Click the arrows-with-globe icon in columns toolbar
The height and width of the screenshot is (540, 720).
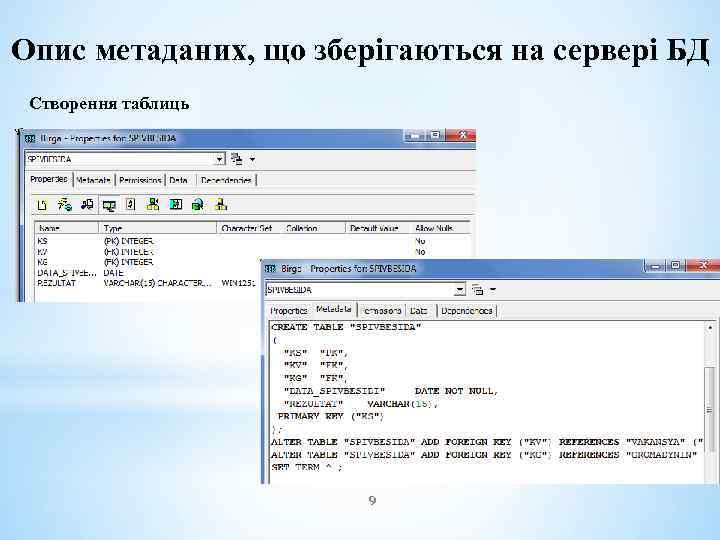click(64, 205)
